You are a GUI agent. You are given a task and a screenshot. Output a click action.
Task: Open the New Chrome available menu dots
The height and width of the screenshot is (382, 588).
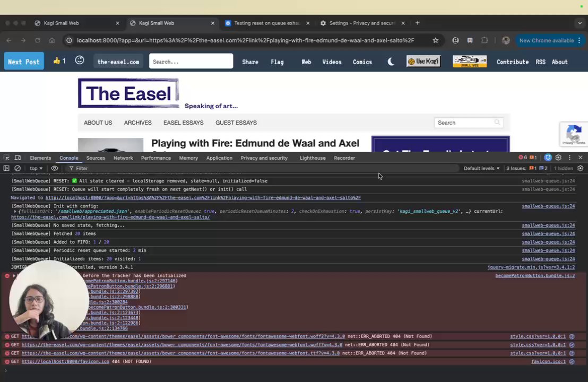tap(580, 40)
